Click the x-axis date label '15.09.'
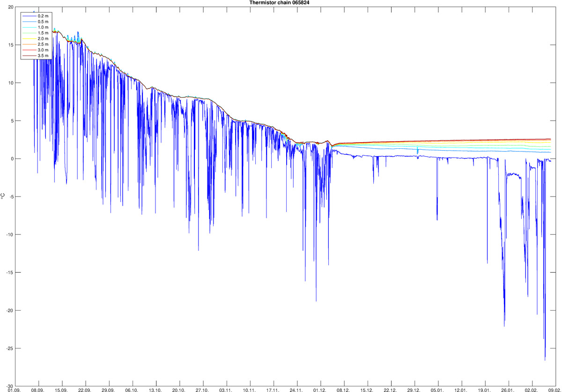This screenshot has height=392, width=562. point(61,390)
